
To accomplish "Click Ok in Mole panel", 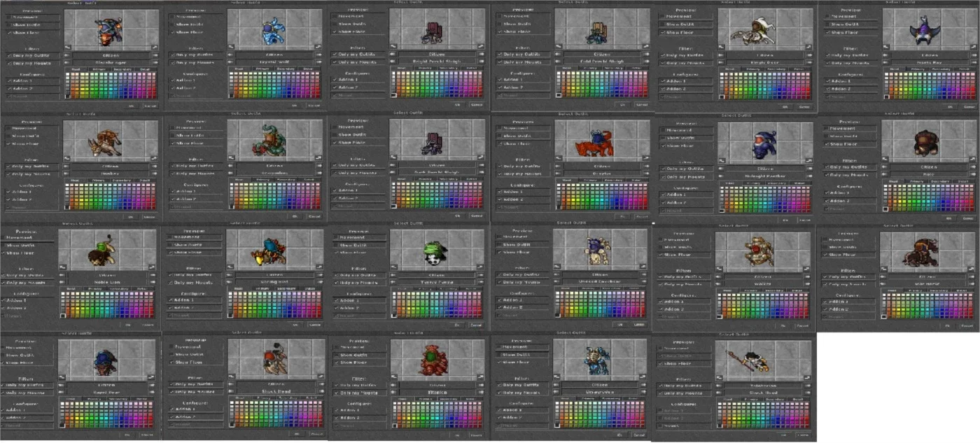I will pyautogui.click(x=948, y=218).
